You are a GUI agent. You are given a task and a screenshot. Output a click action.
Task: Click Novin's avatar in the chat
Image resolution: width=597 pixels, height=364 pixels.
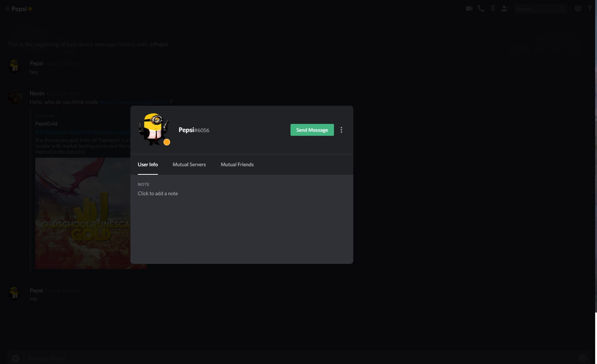pos(15,98)
